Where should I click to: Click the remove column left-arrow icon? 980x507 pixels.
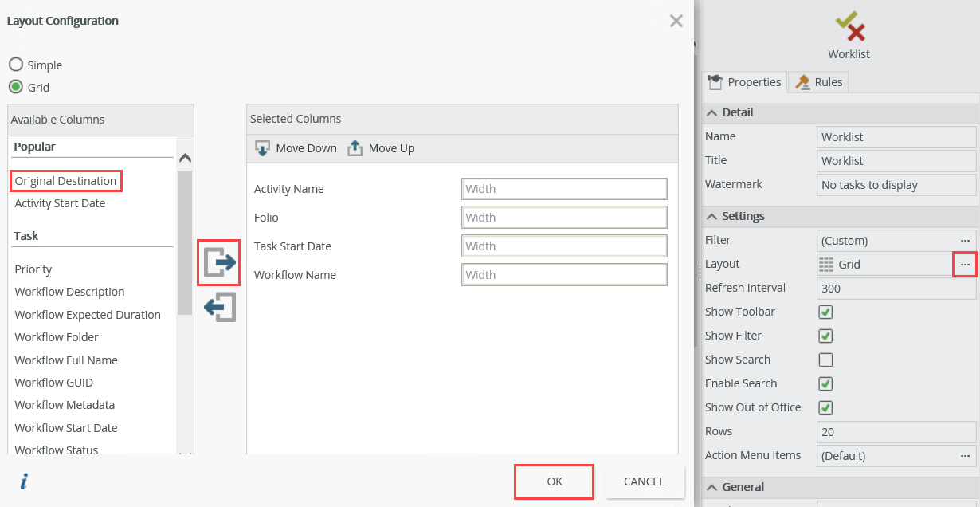point(219,307)
